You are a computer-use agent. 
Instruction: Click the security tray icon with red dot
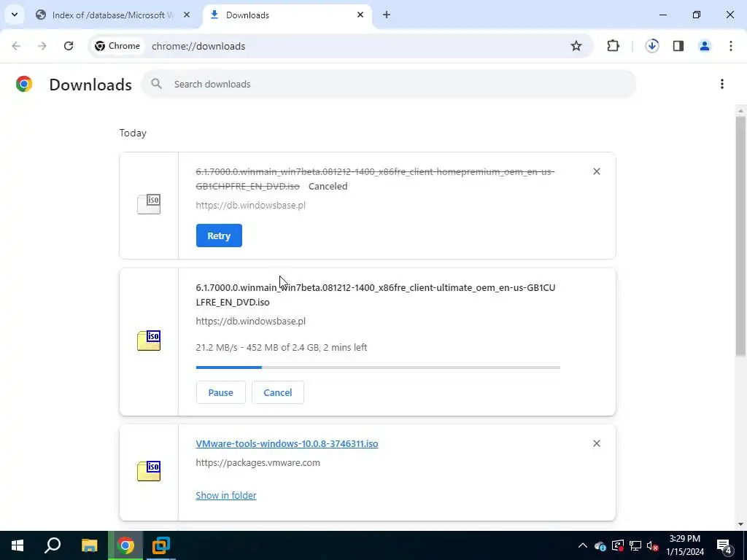tap(617, 545)
